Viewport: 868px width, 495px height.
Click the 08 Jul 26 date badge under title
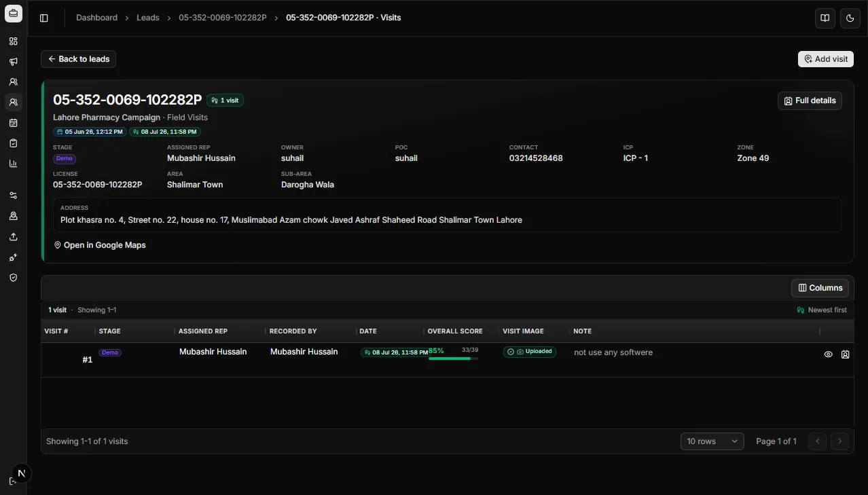pyautogui.click(x=165, y=132)
